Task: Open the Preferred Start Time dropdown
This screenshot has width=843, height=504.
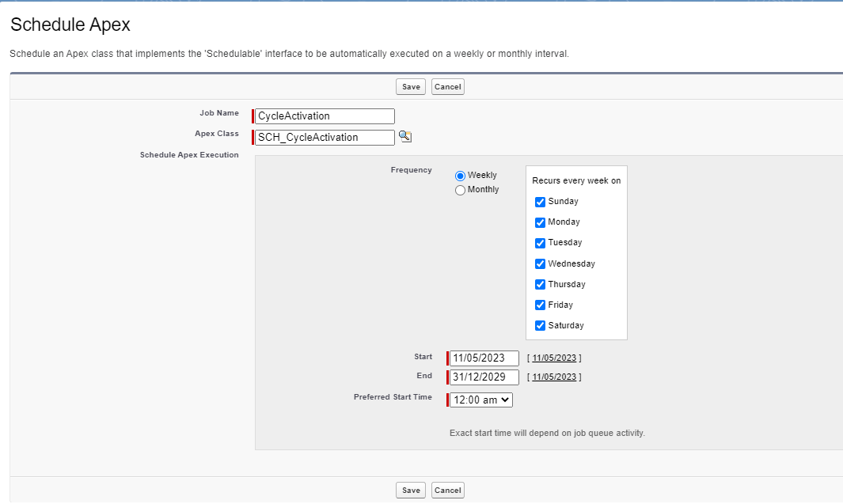Action: tap(481, 400)
